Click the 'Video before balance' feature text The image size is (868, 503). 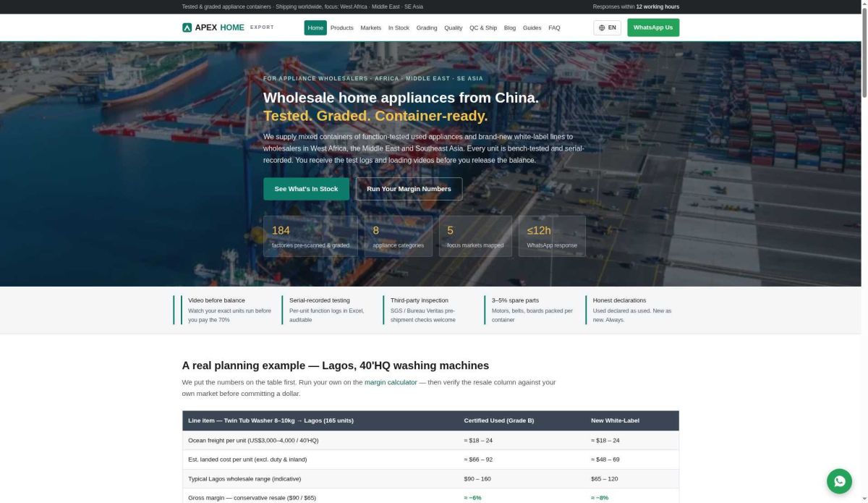pos(216,300)
